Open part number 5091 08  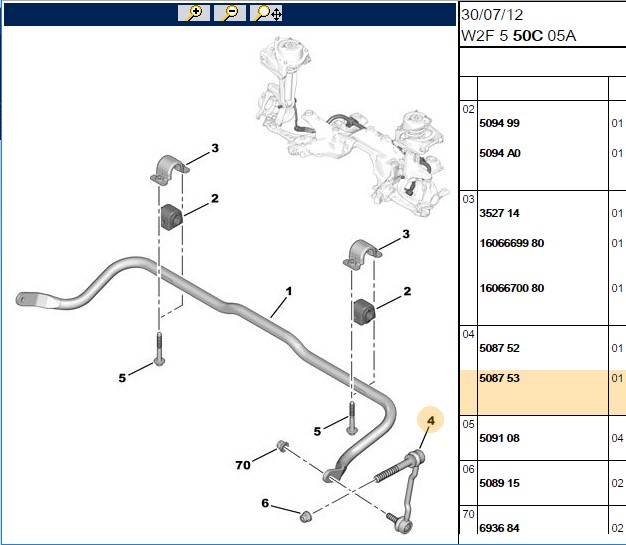(499, 438)
